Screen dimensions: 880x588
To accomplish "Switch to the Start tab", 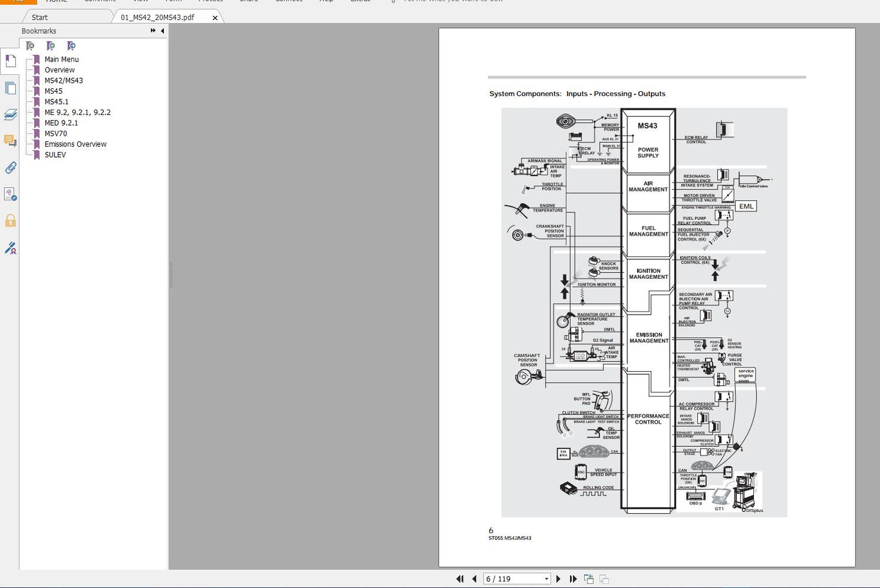I will [40, 17].
